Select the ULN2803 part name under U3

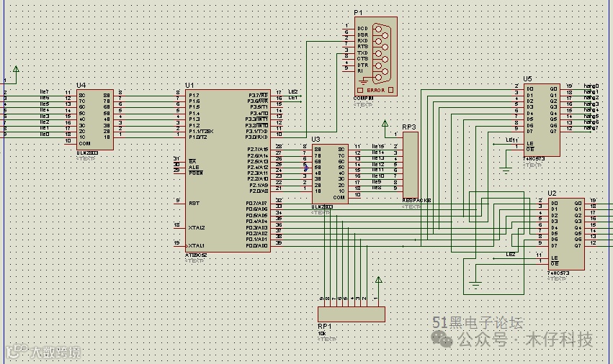[x=322, y=207]
